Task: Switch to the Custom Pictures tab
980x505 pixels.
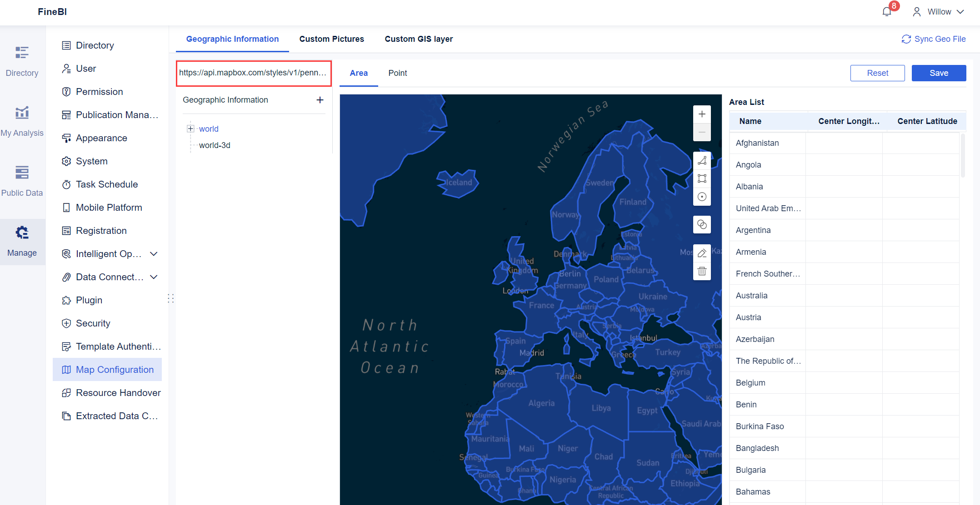Action: [x=332, y=39]
